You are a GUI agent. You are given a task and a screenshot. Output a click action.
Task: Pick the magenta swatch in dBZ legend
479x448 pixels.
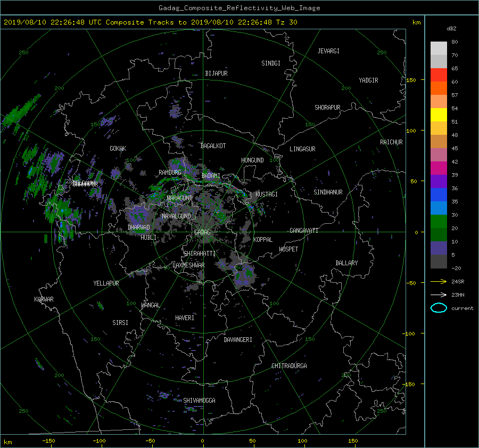click(x=439, y=168)
